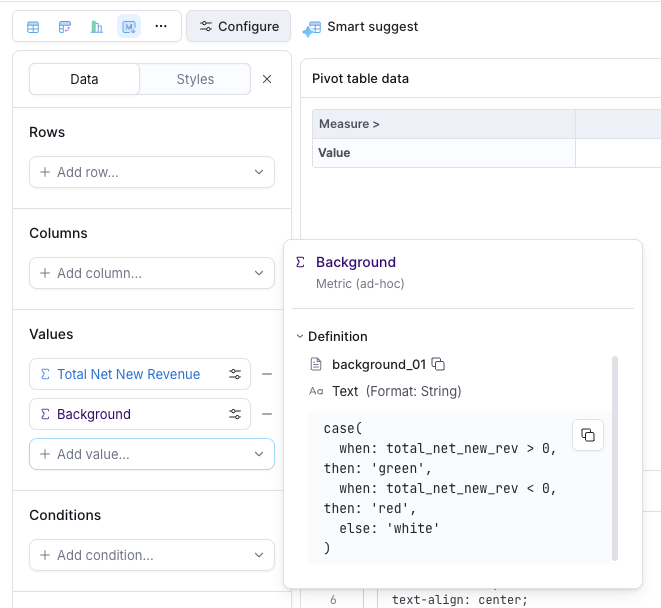Select the pivot table visualization icon

click(x=64, y=27)
